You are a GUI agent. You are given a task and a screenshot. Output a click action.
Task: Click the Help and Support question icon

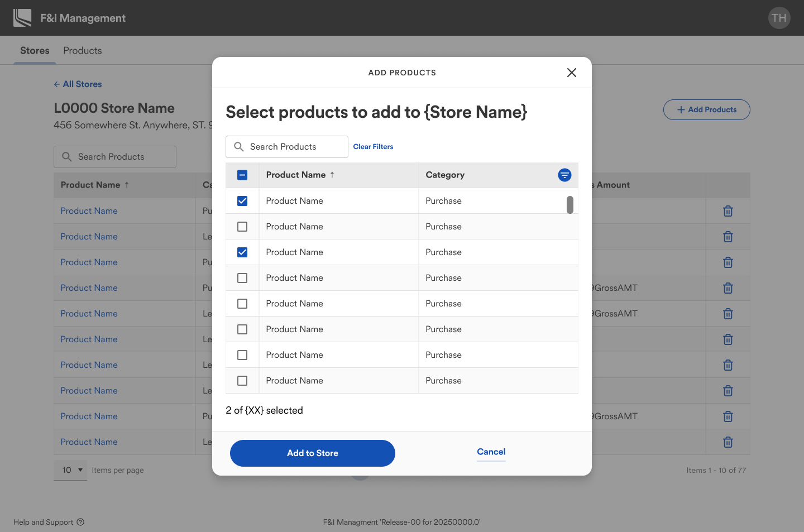(x=80, y=522)
